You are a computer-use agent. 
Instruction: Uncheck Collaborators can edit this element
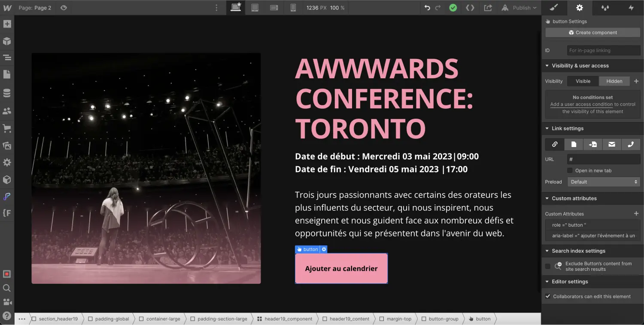548,296
